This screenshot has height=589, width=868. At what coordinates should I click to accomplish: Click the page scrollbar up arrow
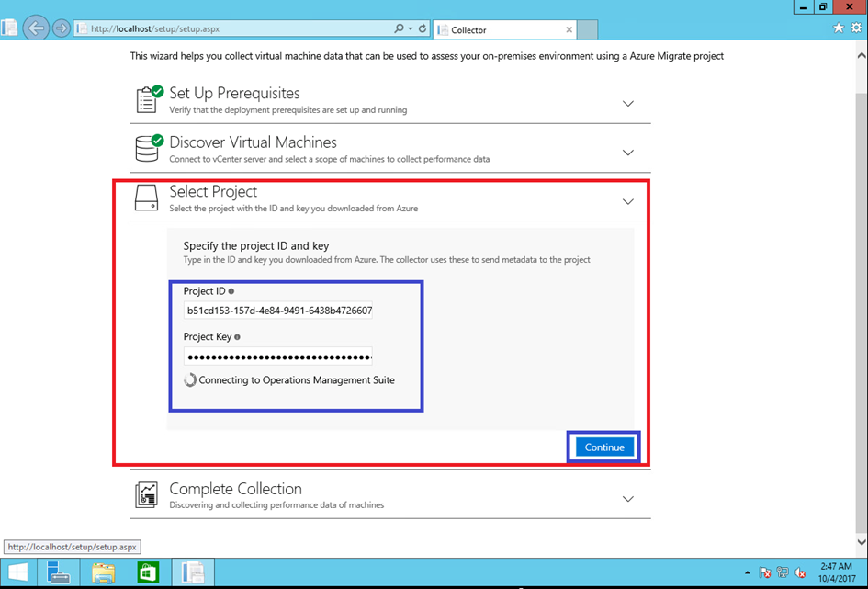862,55
